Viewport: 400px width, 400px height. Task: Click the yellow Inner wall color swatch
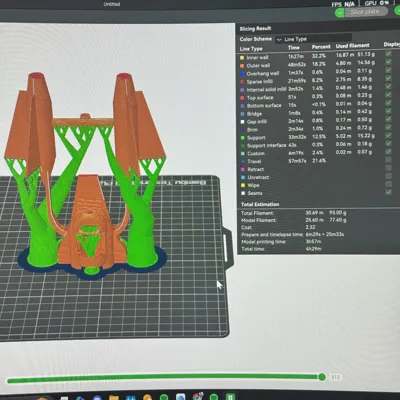pyautogui.click(x=242, y=58)
